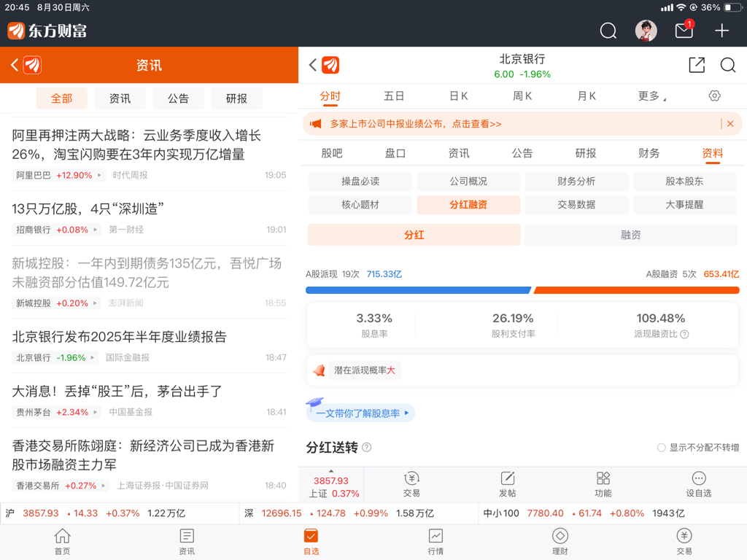
Task: Tap the bell icon by 潜在派现概率
Action: click(319, 370)
